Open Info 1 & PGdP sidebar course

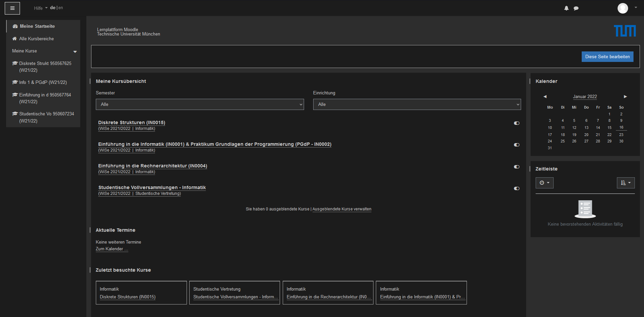43,82
